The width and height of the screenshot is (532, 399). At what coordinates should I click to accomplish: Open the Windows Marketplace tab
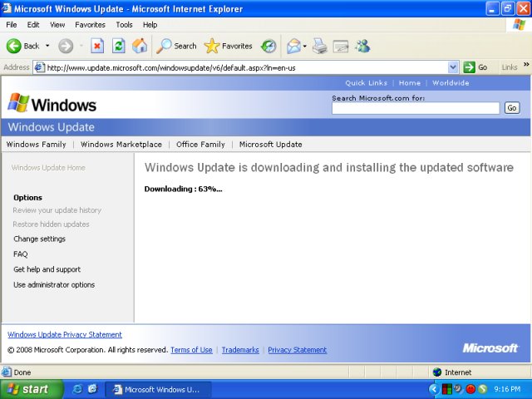click(x=121, y=144)
